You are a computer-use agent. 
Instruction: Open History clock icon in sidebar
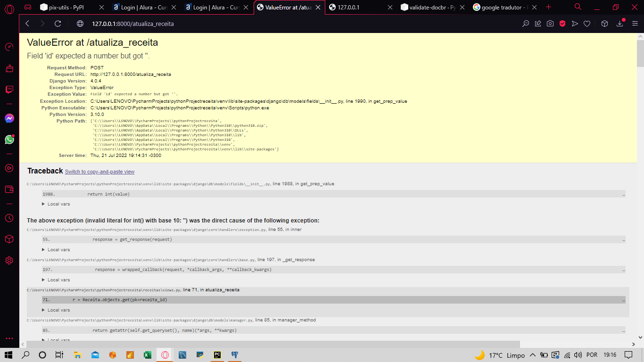pos(9,218)
